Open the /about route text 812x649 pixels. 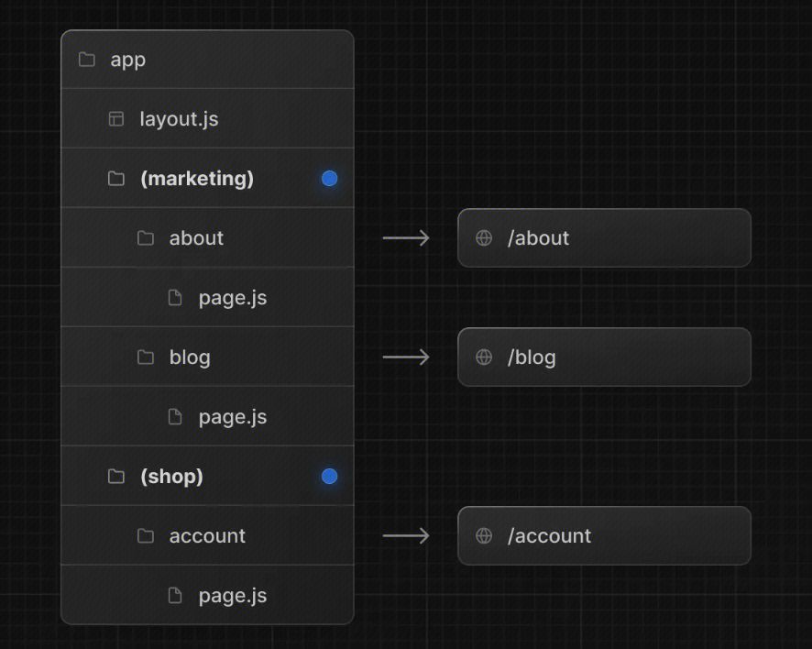[538, 238]
